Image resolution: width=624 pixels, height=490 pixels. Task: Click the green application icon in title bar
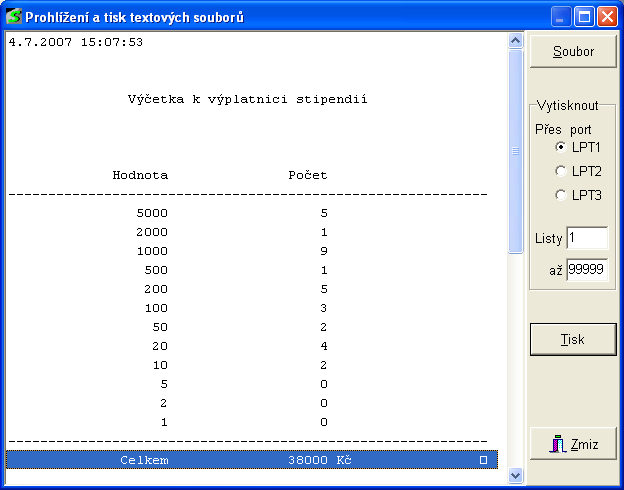click(x=14, y=16)
